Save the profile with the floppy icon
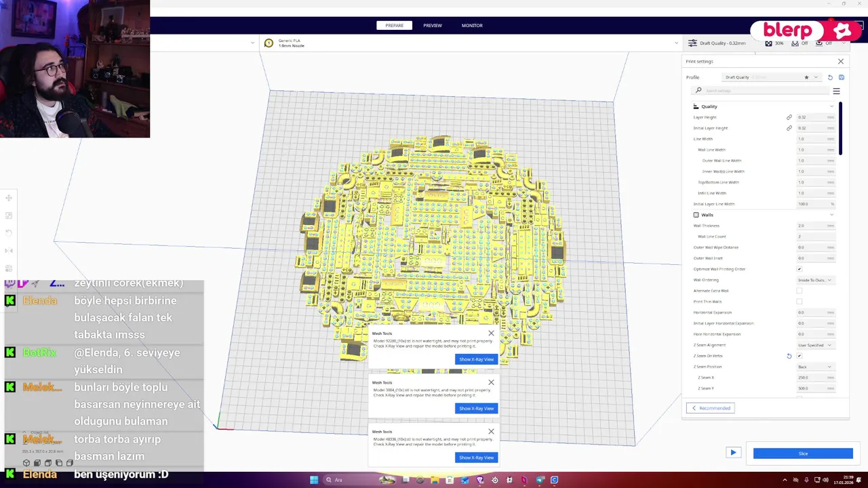 point(842,77)
